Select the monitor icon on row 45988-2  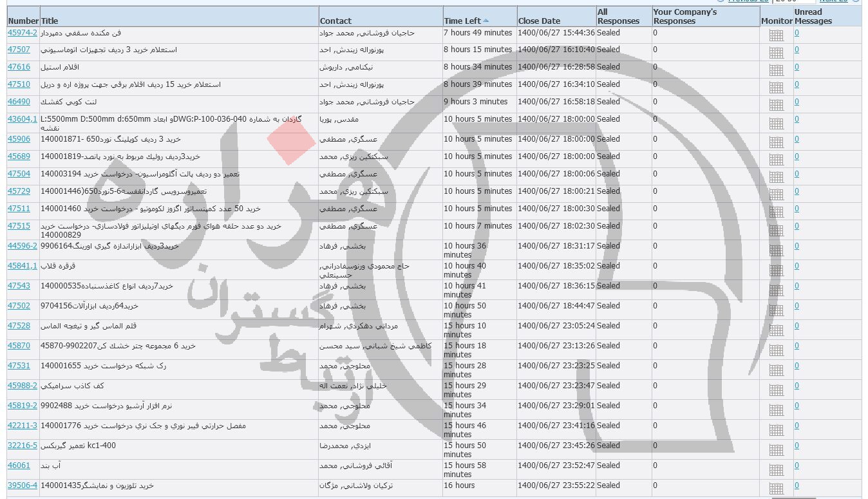click(x=776, y=390)
